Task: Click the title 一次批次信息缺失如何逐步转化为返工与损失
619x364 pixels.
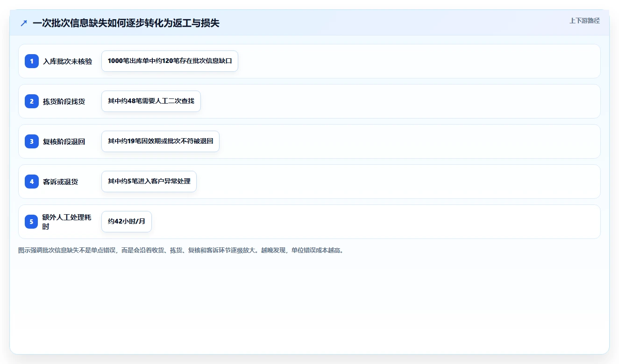Action: coord(126,23)
